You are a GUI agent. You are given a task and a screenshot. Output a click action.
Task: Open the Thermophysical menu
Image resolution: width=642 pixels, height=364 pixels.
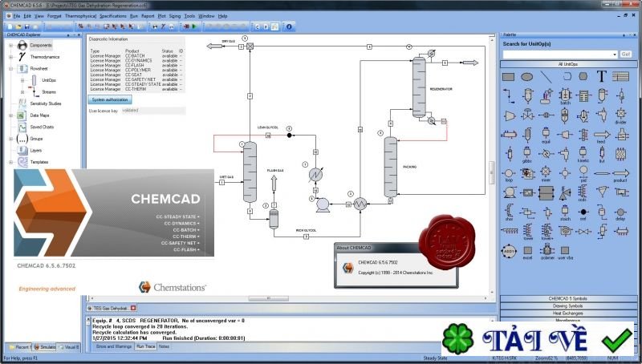[x=80, y=16]
